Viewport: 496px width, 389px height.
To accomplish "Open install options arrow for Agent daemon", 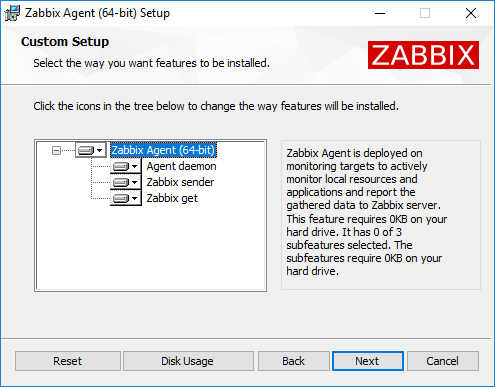I will (x=134, y=166).
